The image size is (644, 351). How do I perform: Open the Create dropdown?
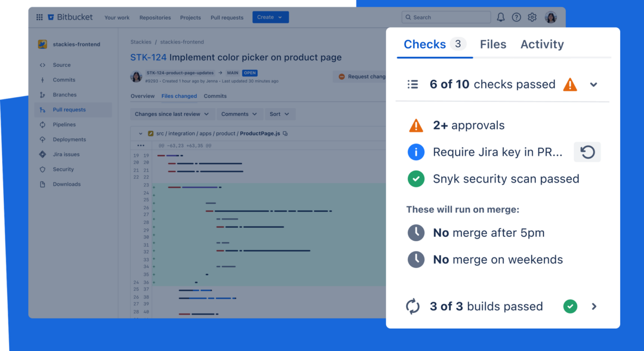pyautogui.click(x=270, y=17)
